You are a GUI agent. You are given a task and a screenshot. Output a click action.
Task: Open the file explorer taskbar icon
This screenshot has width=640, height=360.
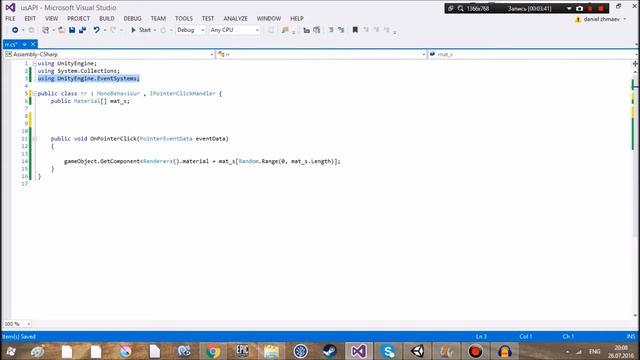[x=271, y=351]
